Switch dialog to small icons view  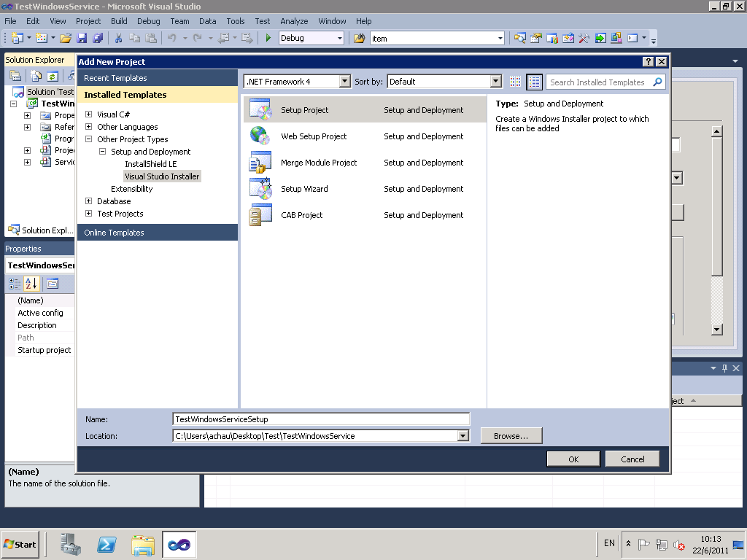pyautogui.click(x=515, y=82)
